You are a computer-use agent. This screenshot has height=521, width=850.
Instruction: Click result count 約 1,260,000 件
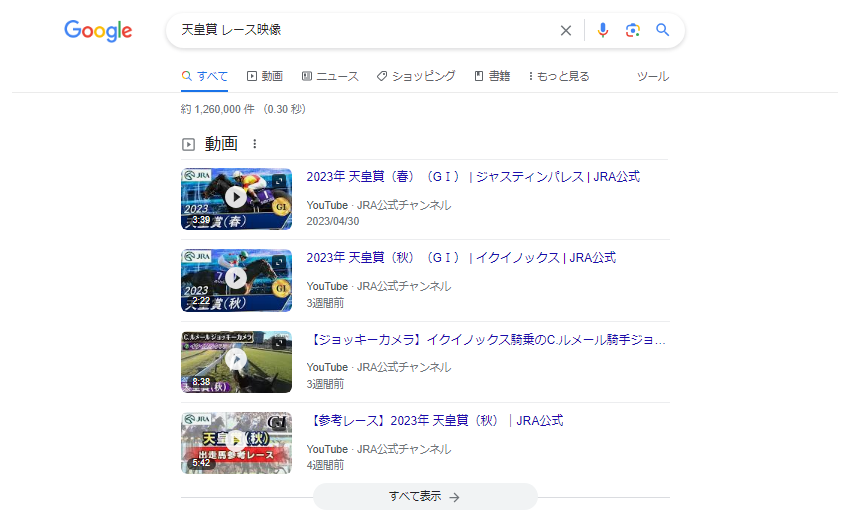(x=217, y=110)
